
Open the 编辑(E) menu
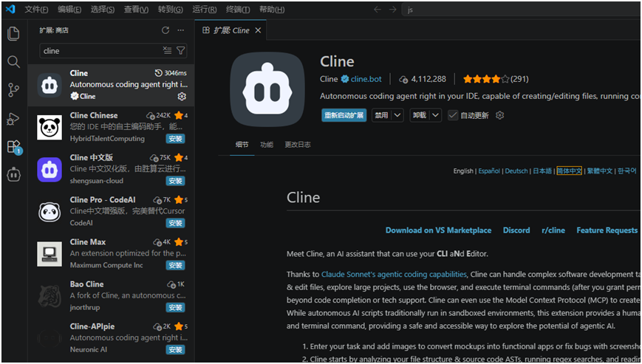[x=69, y=10]
